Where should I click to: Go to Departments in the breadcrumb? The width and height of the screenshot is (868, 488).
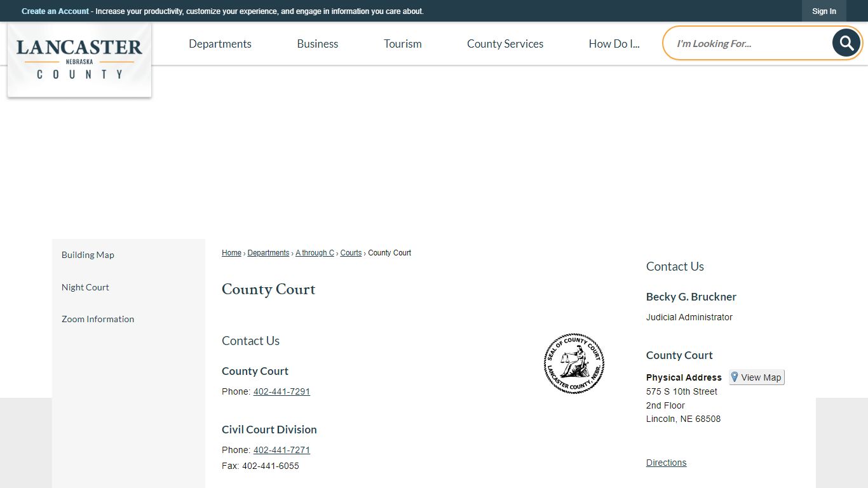point(268,253)
